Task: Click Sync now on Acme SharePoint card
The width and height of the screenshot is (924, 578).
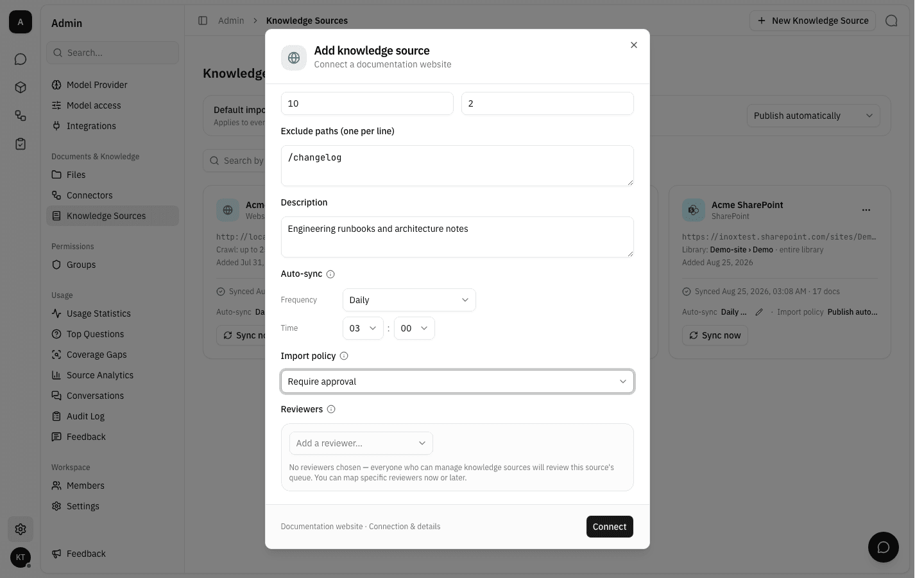Action: click(x=715, y=335)
